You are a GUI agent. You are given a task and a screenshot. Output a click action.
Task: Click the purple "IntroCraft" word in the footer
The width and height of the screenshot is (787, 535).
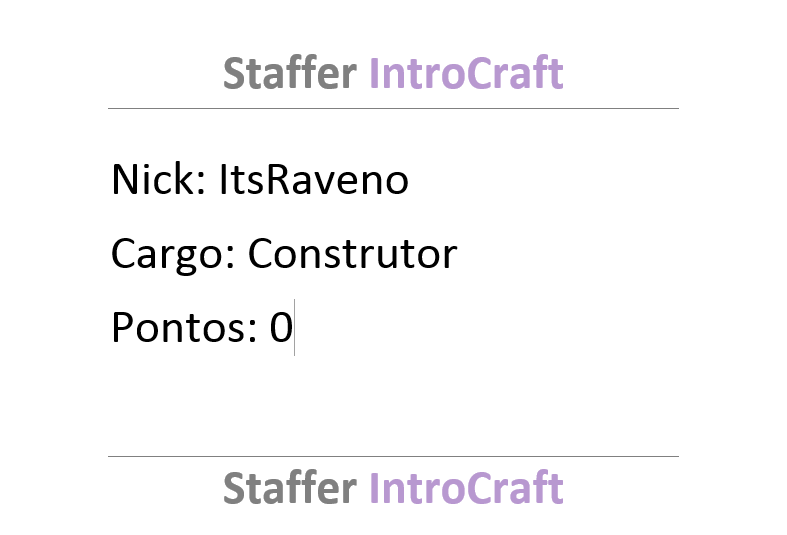[466, 487]
